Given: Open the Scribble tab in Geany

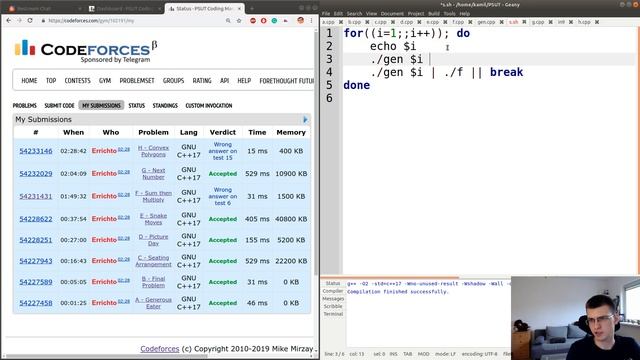Looking at the screenshot, I should (333, 306).
